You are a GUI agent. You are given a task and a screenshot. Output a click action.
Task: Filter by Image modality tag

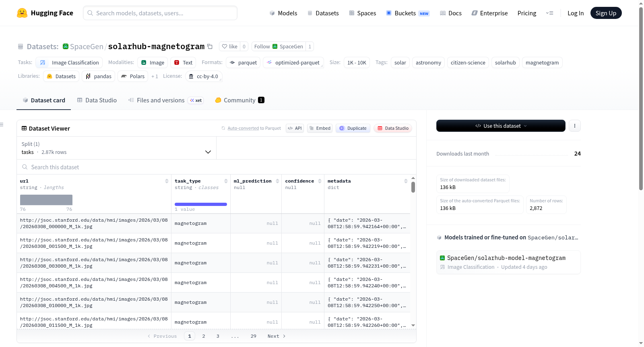153,62
